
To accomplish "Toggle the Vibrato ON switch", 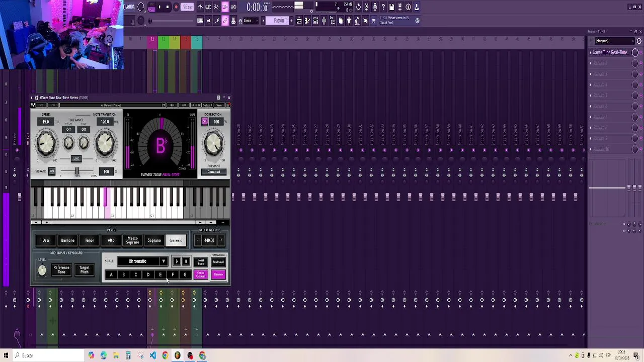I will pos(52,171).
